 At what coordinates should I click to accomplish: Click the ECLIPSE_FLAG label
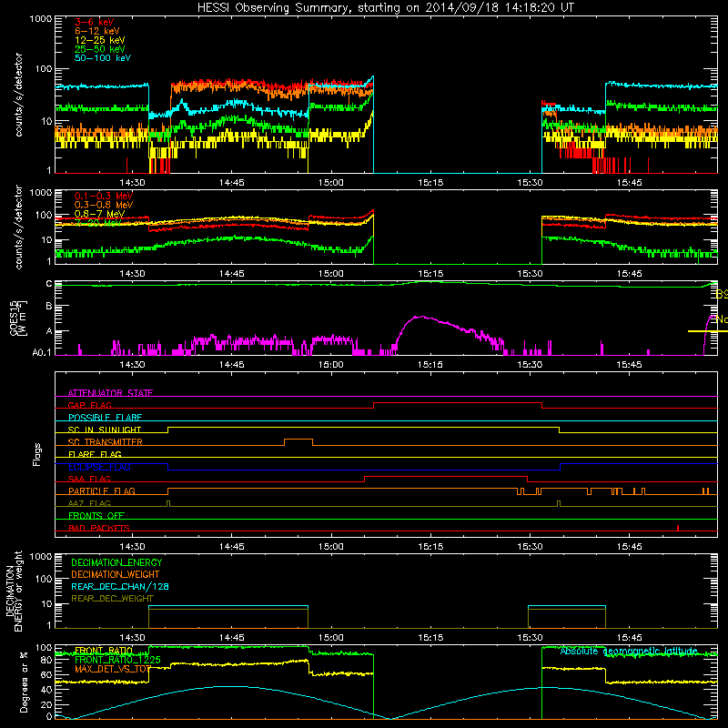(x=99, y=467)
